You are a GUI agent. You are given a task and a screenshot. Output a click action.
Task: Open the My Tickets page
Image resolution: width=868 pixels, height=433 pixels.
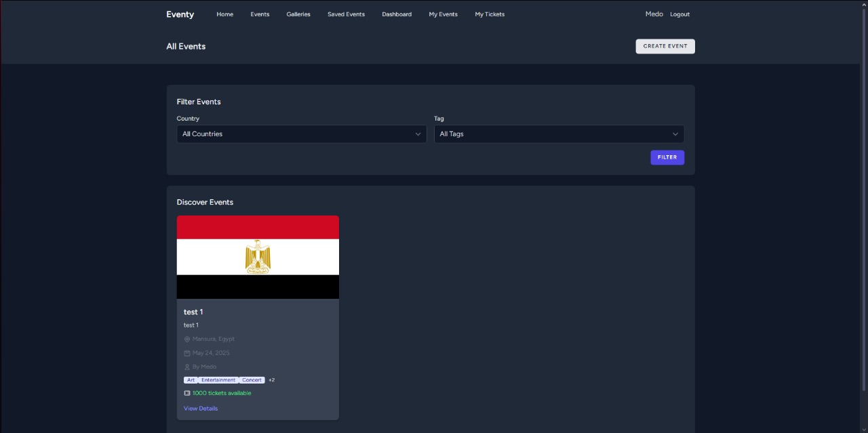[x=490, y=14]
